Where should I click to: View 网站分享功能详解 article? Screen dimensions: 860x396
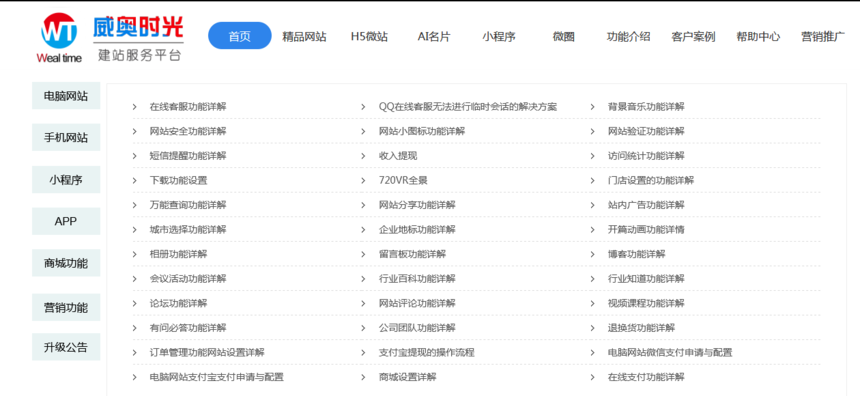[417, 205]
